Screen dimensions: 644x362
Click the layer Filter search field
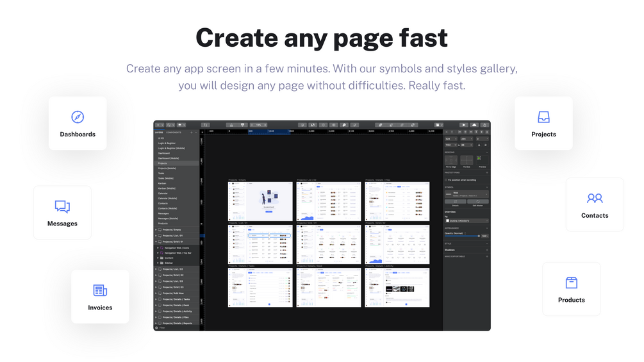177,327
